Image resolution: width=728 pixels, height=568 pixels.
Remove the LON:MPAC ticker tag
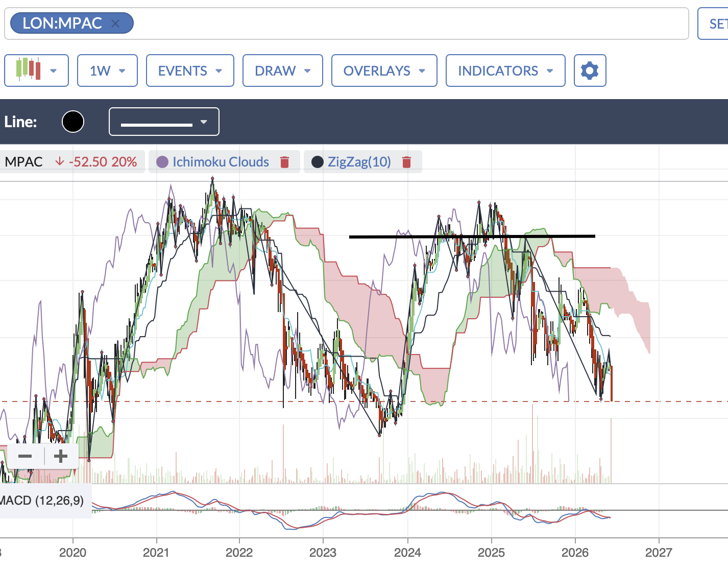[115, 23]
